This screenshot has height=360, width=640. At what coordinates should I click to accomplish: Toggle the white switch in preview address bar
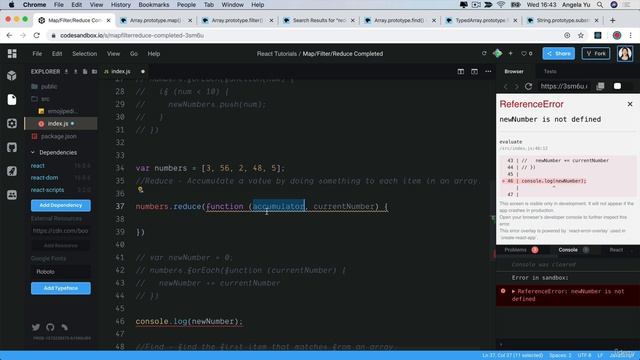point(618,86)
